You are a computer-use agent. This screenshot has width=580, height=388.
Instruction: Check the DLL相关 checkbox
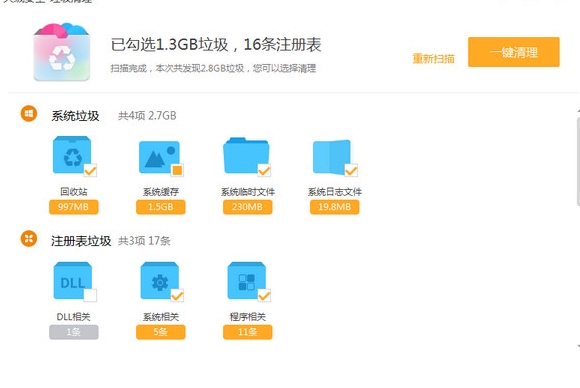(x=90, y=296)
